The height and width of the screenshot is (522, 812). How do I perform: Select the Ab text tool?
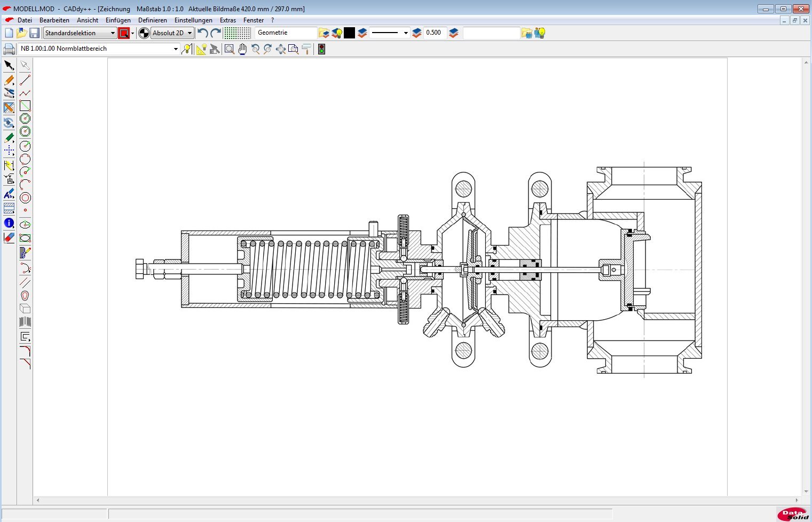click(9, 194)
